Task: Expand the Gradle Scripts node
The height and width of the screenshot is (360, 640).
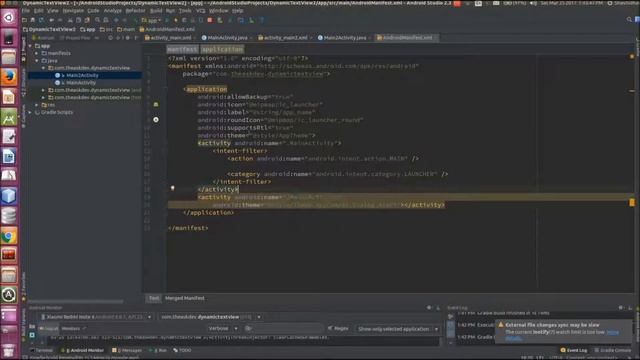Action: [30, 112]
